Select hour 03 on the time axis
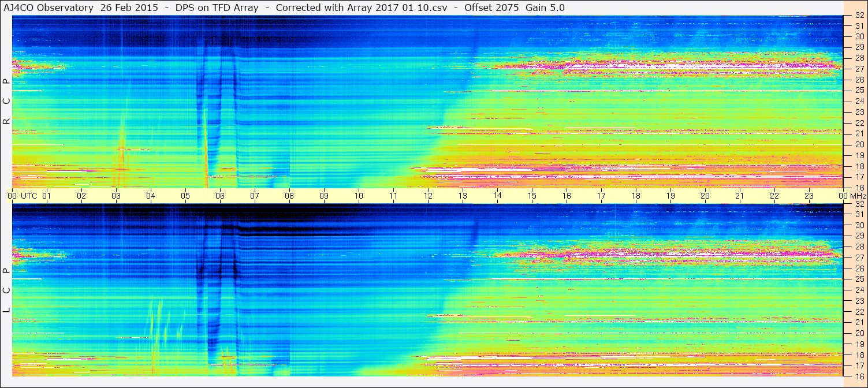The width and height of the screenshot is (868, 388). click(x=116, y=196)
